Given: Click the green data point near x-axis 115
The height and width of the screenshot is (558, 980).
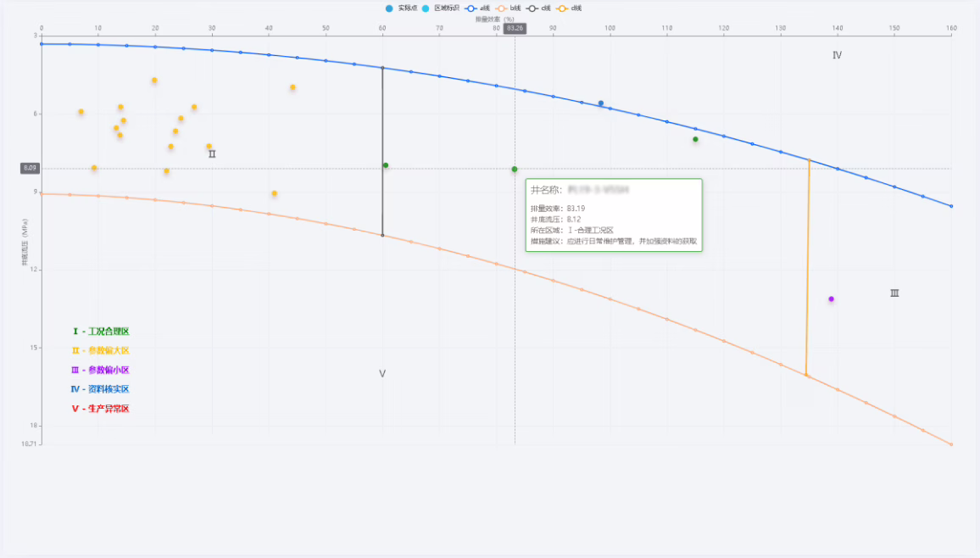Looking at the screenshot, I should (695, 139).
